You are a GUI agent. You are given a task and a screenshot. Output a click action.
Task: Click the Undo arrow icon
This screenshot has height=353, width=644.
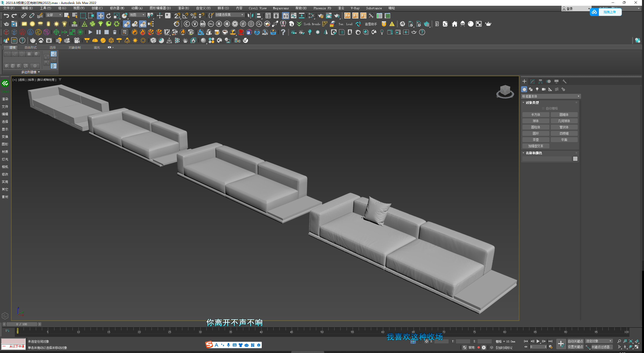[6, 16]
